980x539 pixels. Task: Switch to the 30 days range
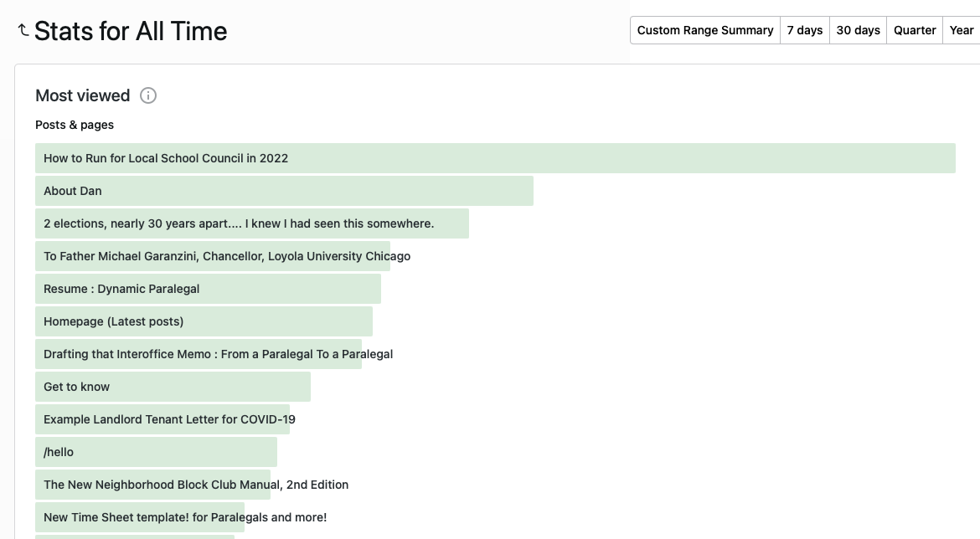[x=858, y=30]
